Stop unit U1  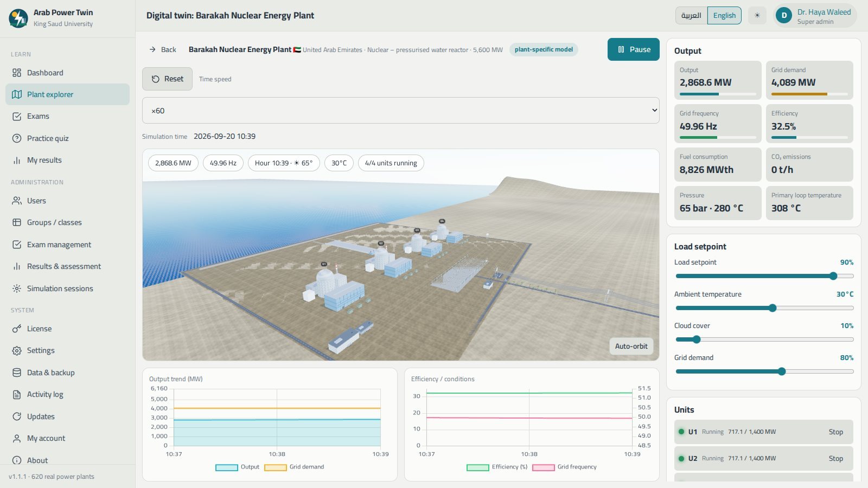click(x=835, y=432)
